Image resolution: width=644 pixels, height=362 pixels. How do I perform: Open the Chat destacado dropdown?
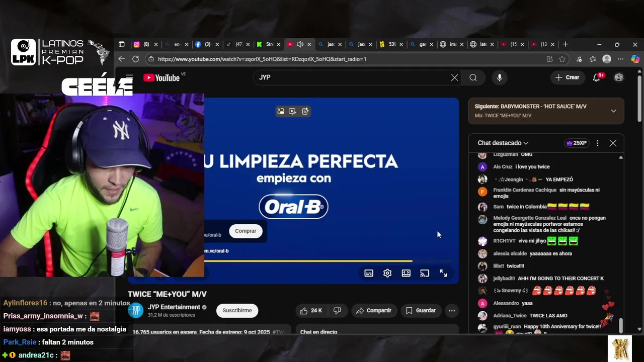(503, 143)
